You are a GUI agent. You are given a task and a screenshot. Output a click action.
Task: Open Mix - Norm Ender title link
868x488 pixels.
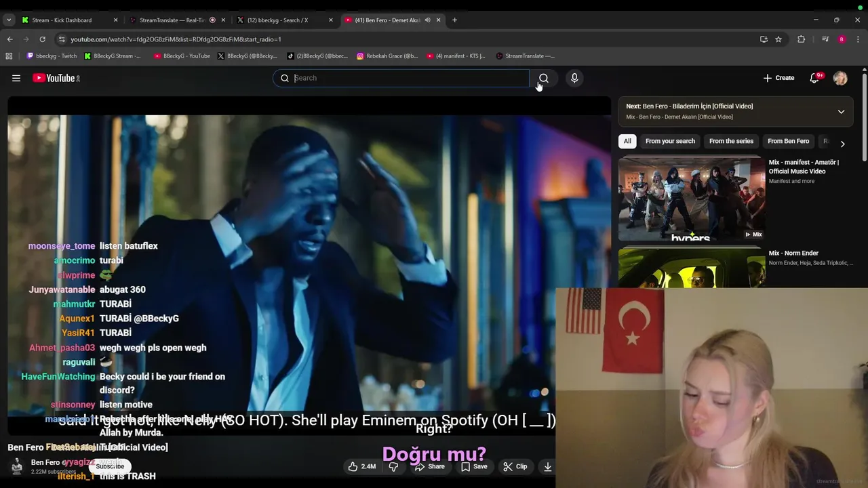click(793, 253)
